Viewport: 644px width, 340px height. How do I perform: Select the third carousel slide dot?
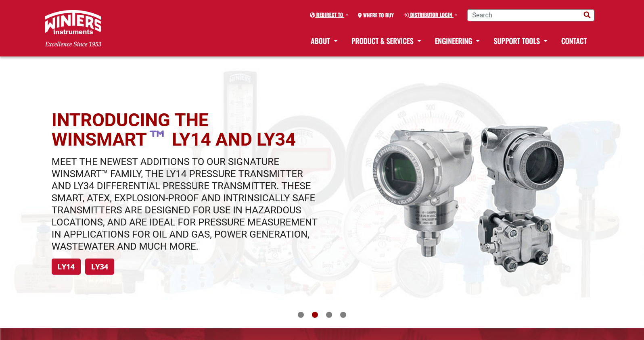(x=329, y=315)
